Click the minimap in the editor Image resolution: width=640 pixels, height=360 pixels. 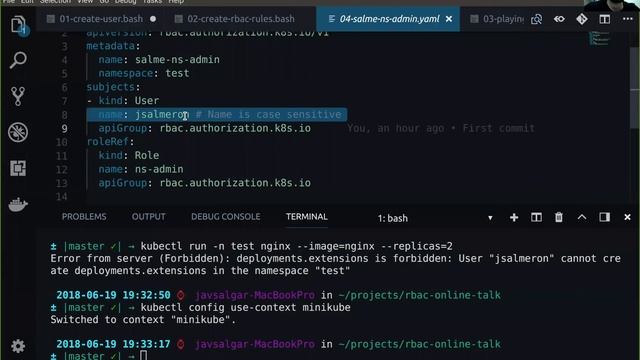599,38
